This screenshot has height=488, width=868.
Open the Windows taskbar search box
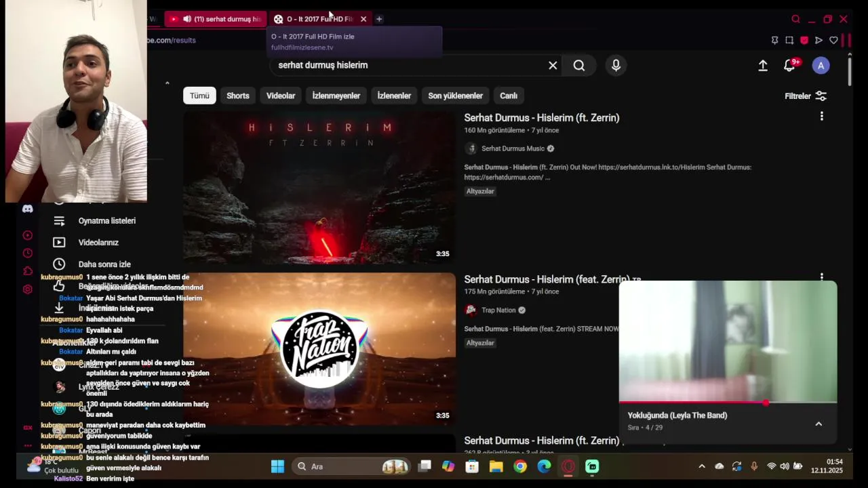353,466
